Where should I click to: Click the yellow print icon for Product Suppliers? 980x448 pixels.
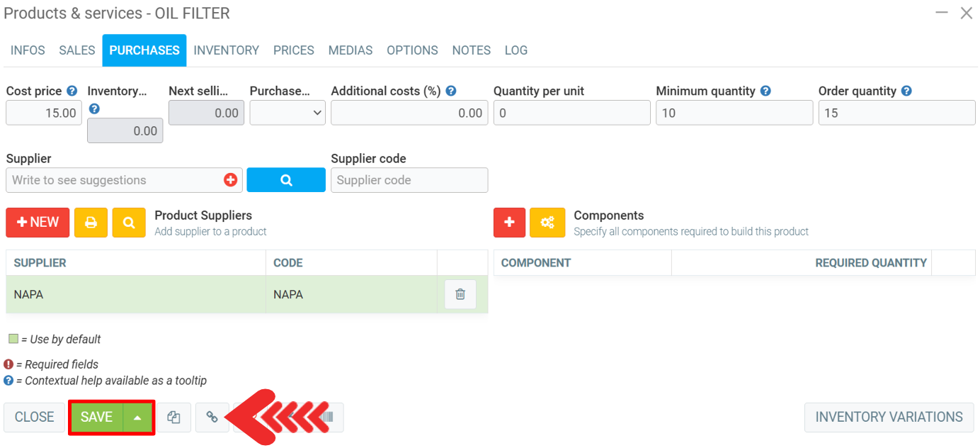[x=91, y=223]
